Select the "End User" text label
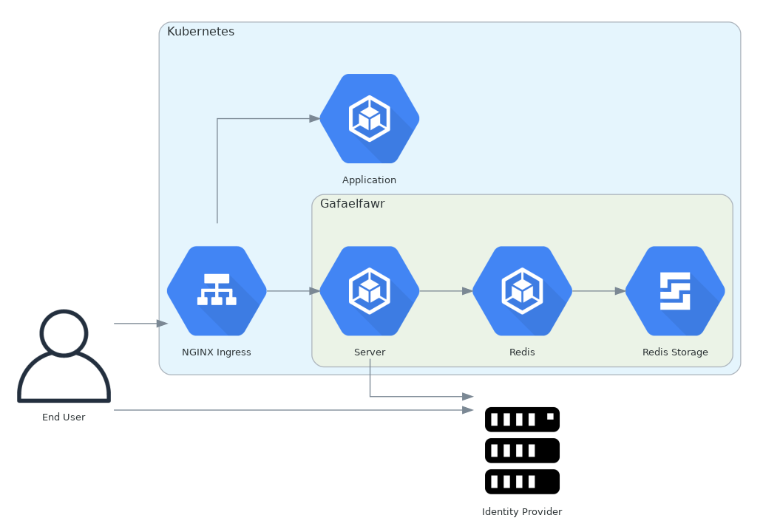This screenshot has height=532, width=763. pos(64,417)
